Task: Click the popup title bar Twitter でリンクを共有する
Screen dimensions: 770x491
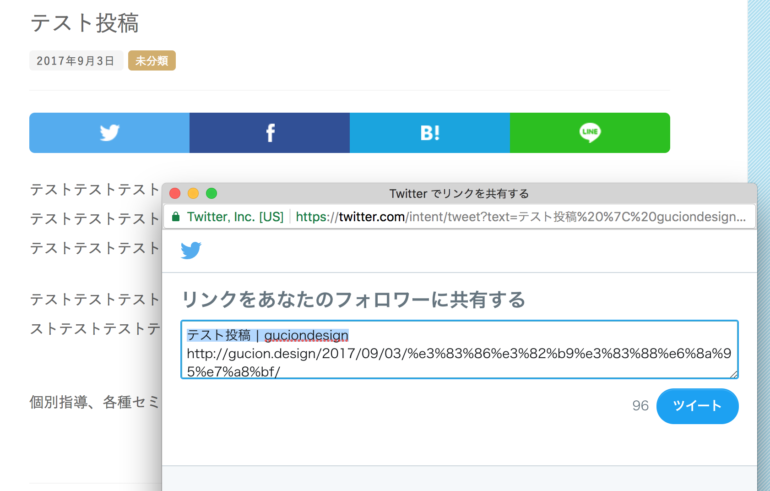Action: coord(459,193)
